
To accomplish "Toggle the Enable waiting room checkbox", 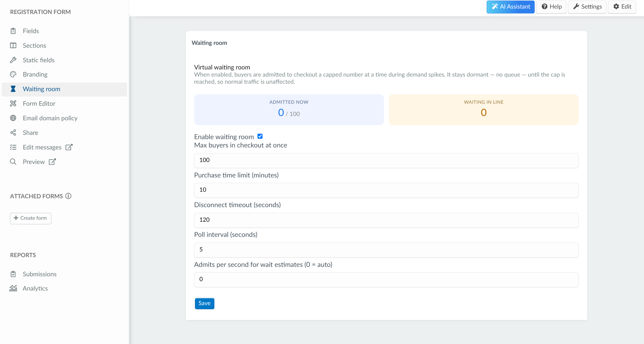I will (260, 136).
